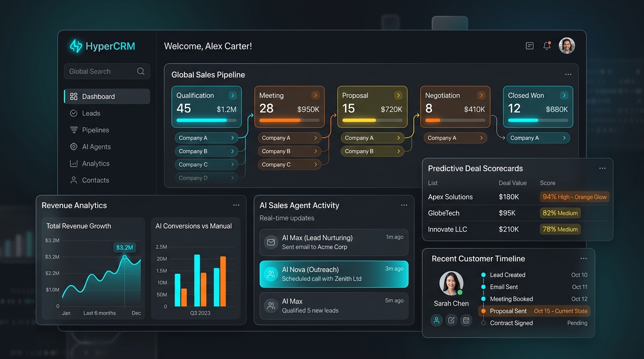Click the 'Scheduled call with Zenith Ltd' activity
The height and width of the screenshot is (359, 644).
[334, 274]
